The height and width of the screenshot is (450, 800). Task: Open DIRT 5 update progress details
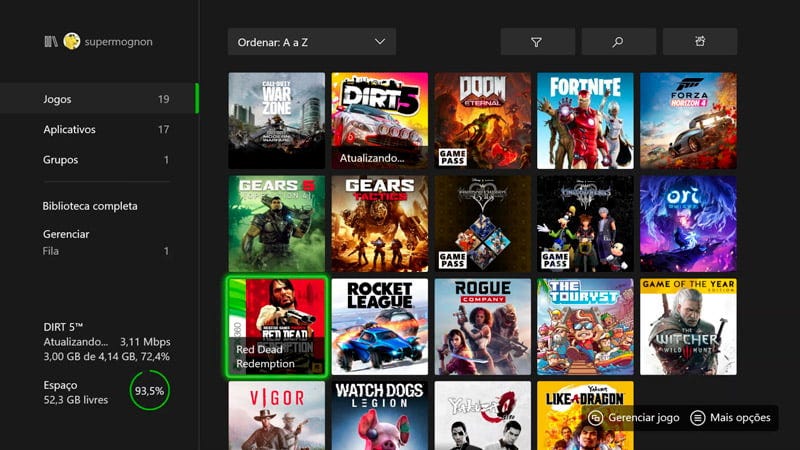tap(107, 341)
